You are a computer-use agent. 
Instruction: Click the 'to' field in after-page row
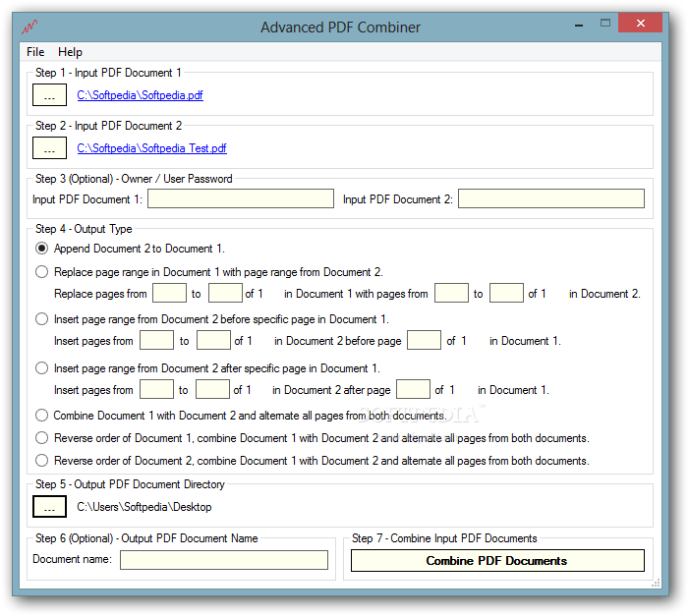(212, 389)
